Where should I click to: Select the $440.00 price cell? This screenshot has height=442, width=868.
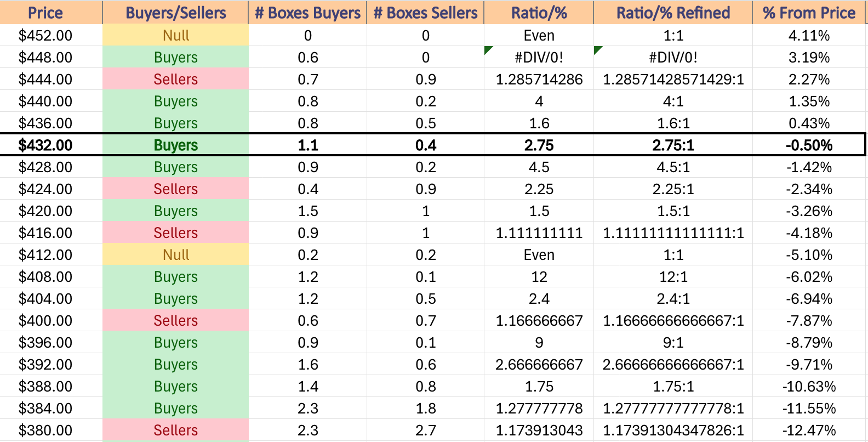[x=51, y=101]
